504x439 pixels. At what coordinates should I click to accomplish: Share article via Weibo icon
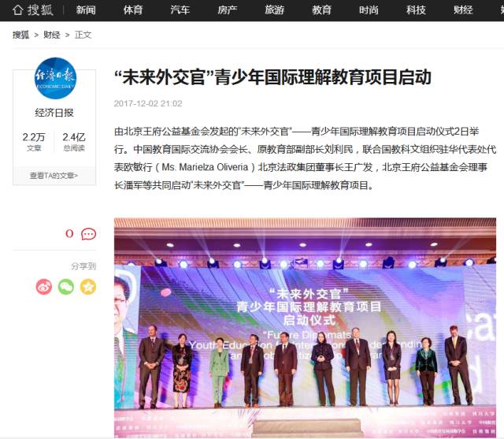(x=44, y=287)
